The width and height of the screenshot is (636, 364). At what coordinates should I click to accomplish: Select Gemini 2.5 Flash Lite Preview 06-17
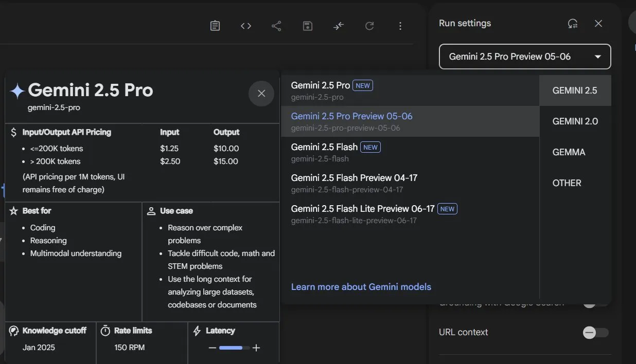(410, 214)
